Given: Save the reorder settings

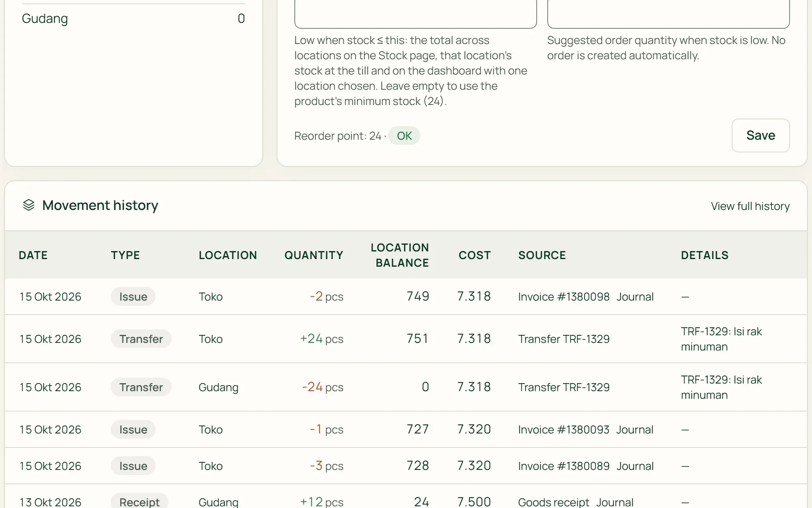Looking at the screenshot, I should [x=760, y=135].
